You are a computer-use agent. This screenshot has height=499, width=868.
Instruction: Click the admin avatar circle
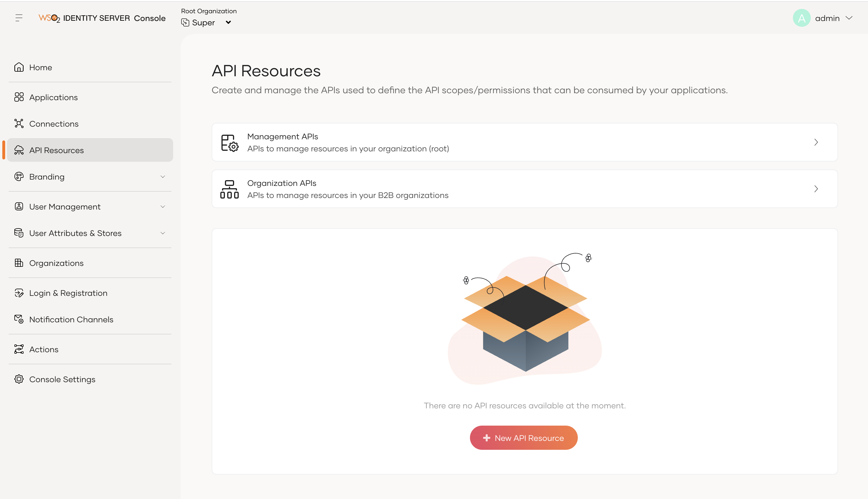click(x=801, y=18)
